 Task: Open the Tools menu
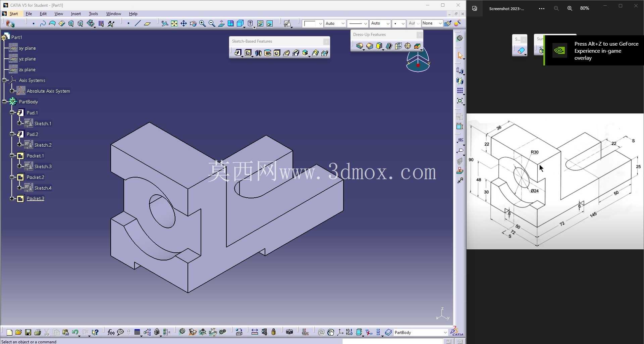click(x=93, y=14)
